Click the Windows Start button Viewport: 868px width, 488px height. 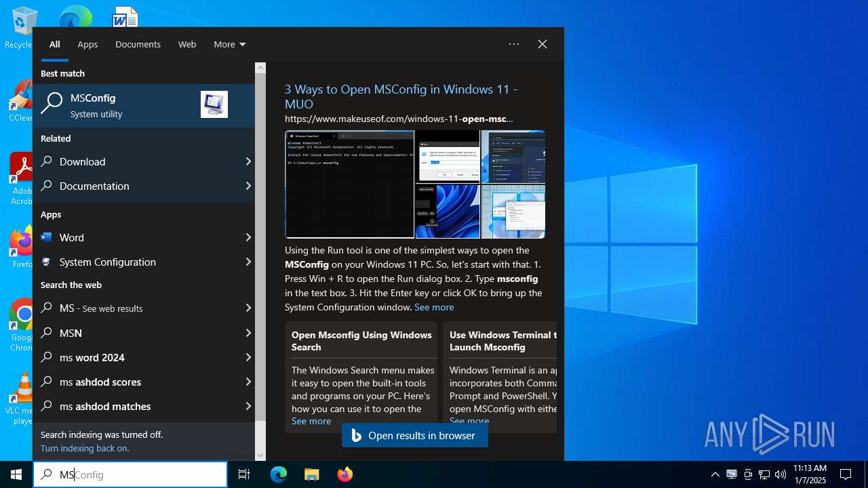(16, 474)
